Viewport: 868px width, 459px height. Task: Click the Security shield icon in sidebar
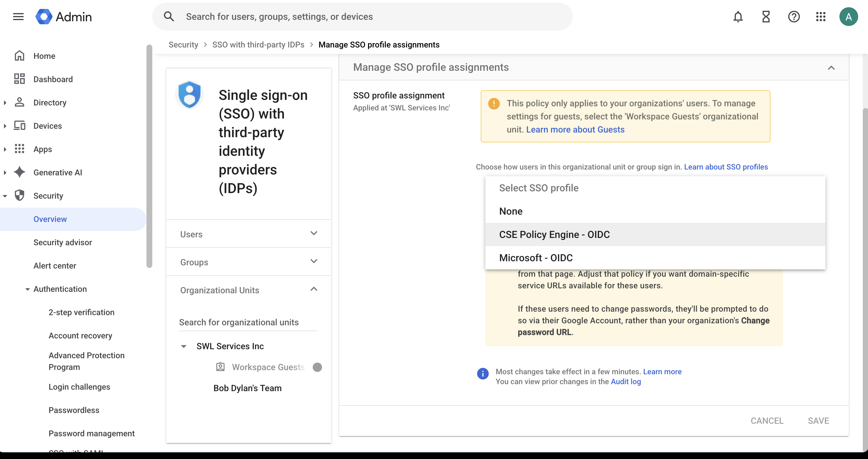pyautogui.click(x=20, y=195)
